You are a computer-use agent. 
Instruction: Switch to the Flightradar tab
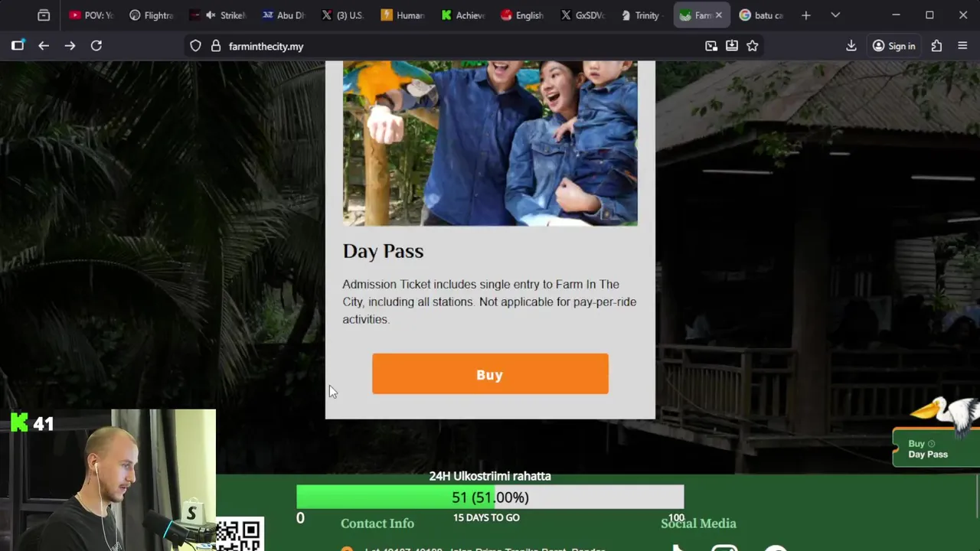pyautogui.click(x=152, y=15)
